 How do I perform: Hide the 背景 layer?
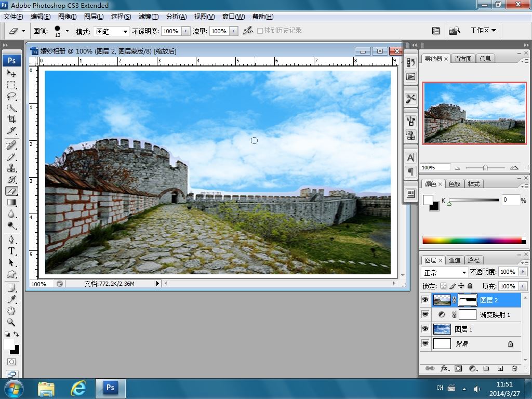pos(425,344)
